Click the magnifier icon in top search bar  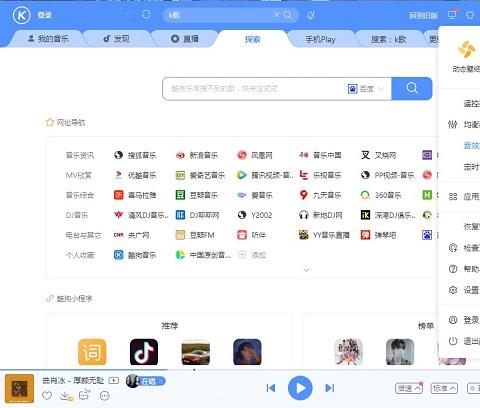click(x=288, y=15)
